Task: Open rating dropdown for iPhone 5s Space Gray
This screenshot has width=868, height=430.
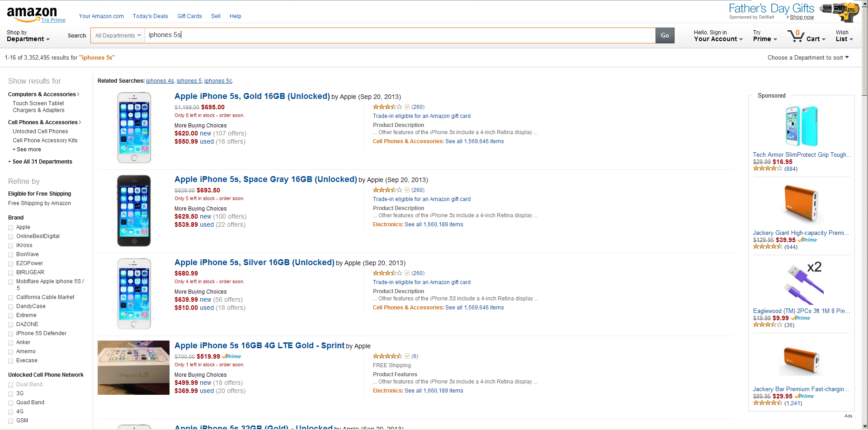Action: pyautogui.click(x=407, y=190)
